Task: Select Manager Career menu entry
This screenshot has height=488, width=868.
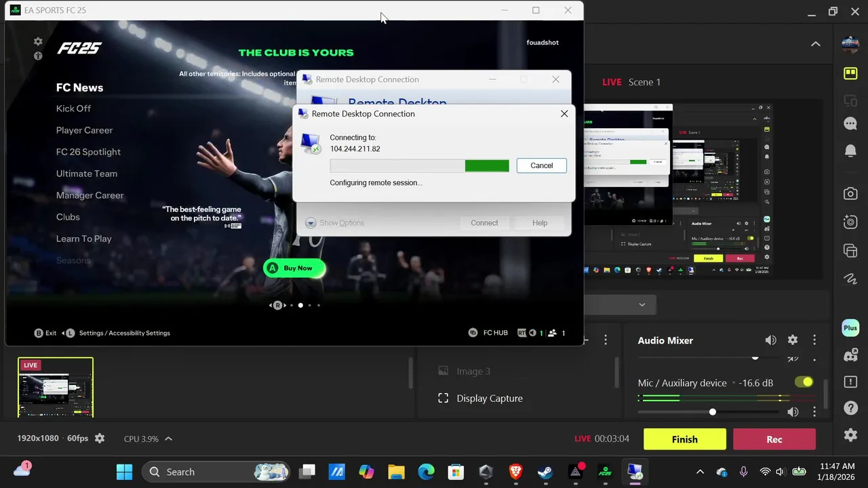Action: pos(90,195)
